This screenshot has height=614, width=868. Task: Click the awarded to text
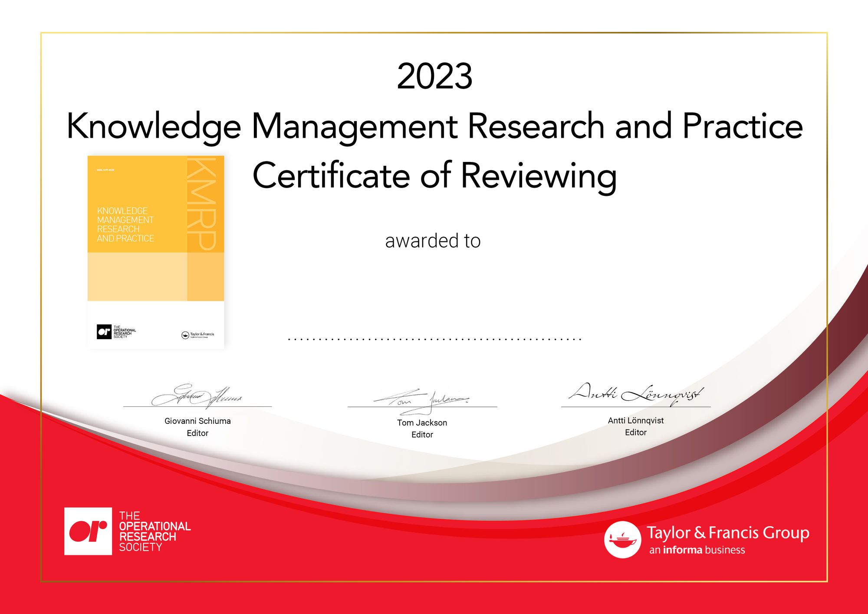[433, 241]
